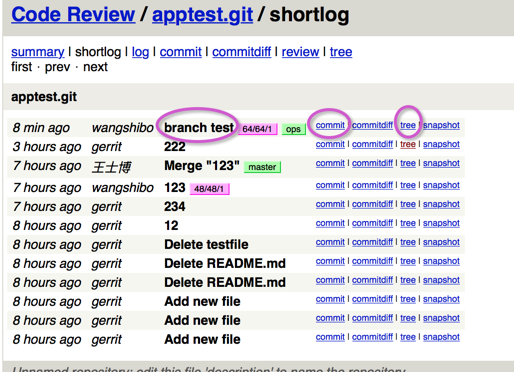Click the 64/64/1 review tag
This screenshot has height=372, width=514.
pyautogui.click(x=258, y=129)
